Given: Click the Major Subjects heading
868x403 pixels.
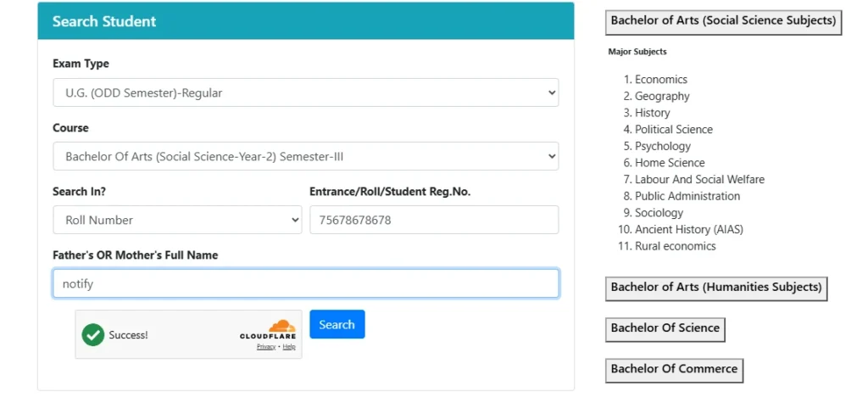Looking at the screenshot, I should [637, 52].
